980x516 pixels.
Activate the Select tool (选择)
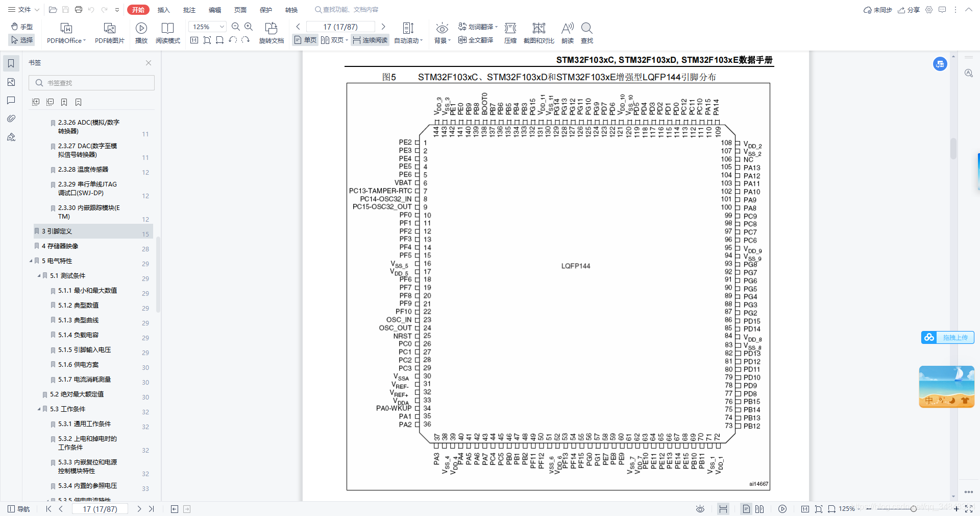[22, 40]
